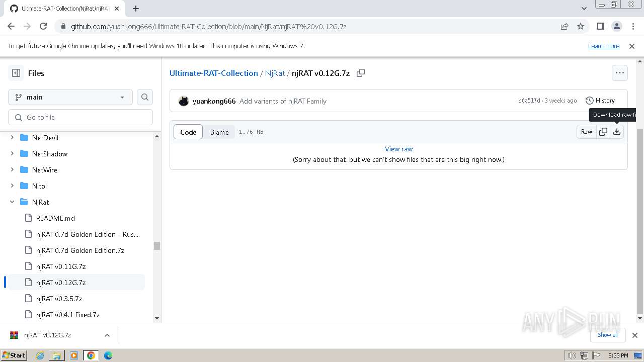Click the View raw link
Viewport: 644px width, 362px height.
(398, 149)
